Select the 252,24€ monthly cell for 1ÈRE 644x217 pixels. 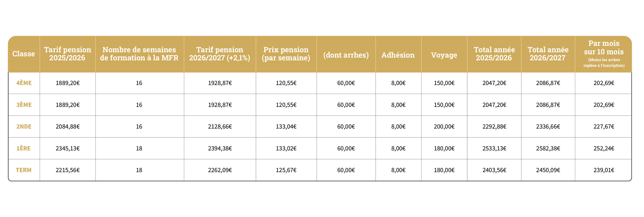pyautogui.click(x=604, y=148)
